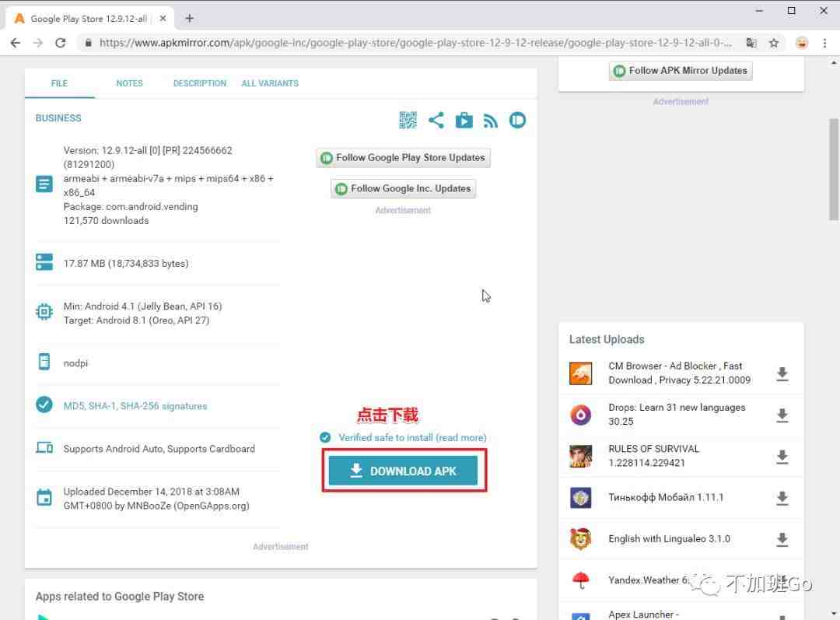Open English with Lingualeo 3.1.0 listing
The height and width of the screenshot is (620, 840).
(x=669, y=538)
